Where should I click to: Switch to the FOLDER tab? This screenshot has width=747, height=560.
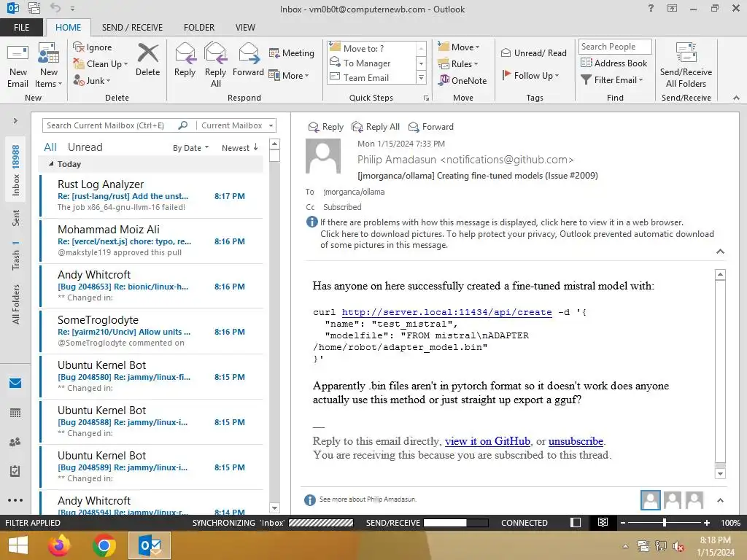(x=199, y=28)
